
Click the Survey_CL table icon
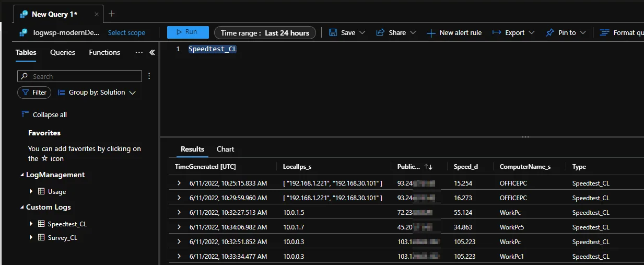pyautogui.click(x=41, y=237)
